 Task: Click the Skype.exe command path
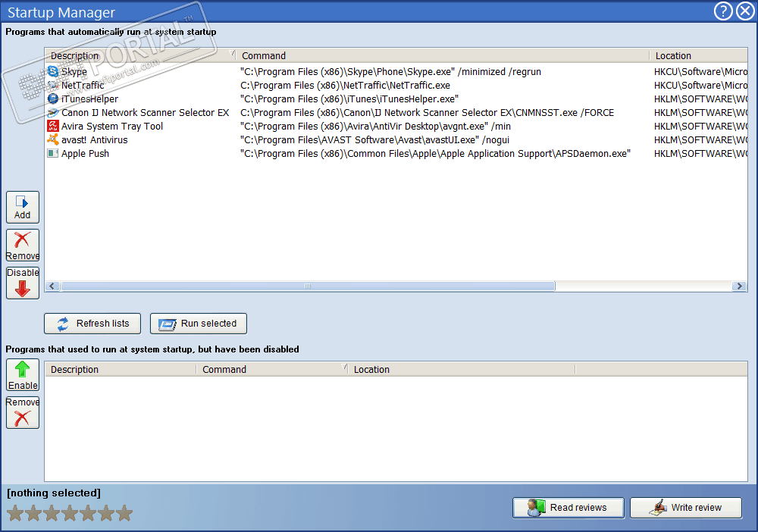click(x=390, y=71)
